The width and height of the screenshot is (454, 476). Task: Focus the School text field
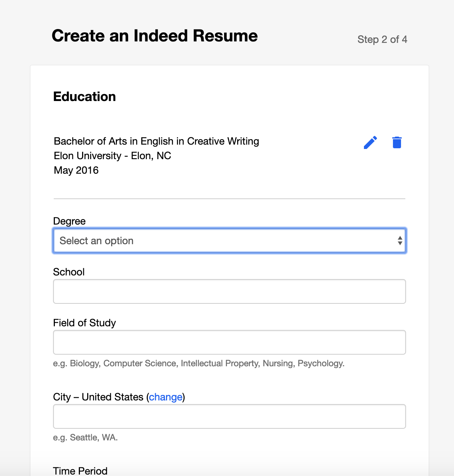tap(229, 291)
